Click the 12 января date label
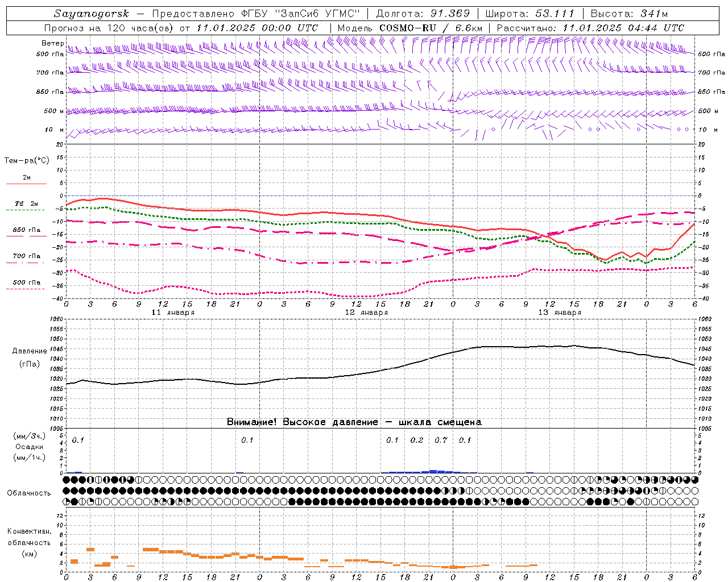 click(367, 313)
